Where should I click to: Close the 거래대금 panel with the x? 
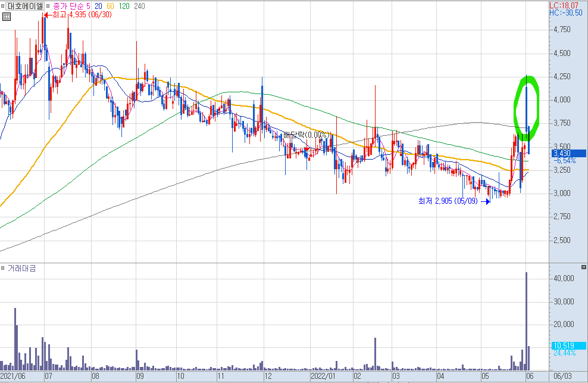click(583, 267)
